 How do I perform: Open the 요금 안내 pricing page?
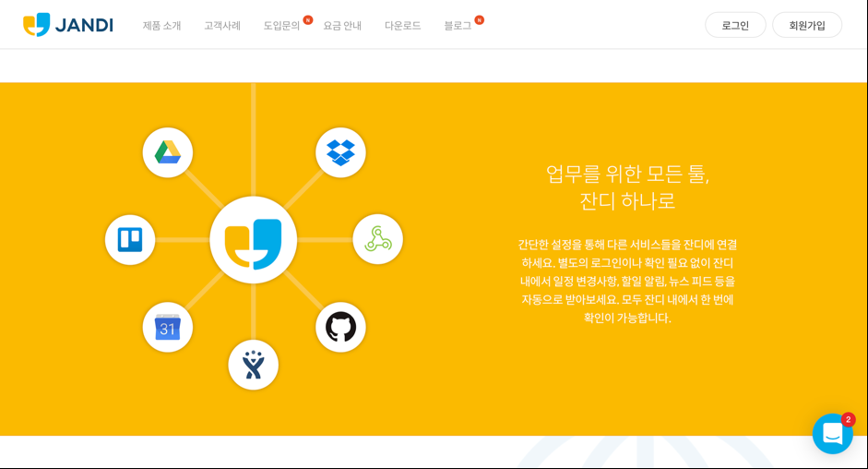click(x=342, y=26)
